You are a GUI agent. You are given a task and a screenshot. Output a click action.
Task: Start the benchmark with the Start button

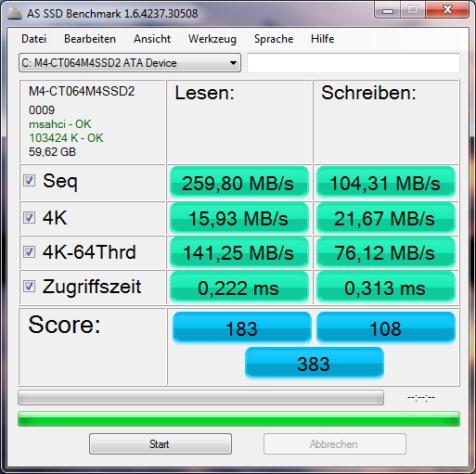click(x=161, y=444)
